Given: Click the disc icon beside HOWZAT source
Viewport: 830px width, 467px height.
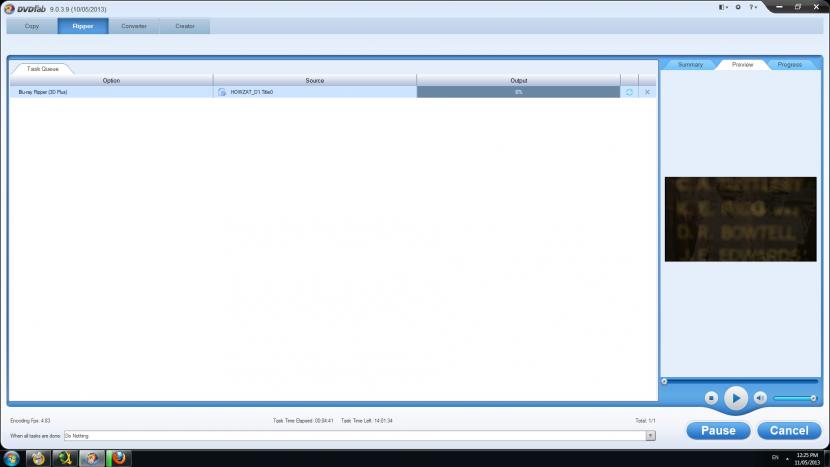Looking at the screenshot, I should pos(222,92).
